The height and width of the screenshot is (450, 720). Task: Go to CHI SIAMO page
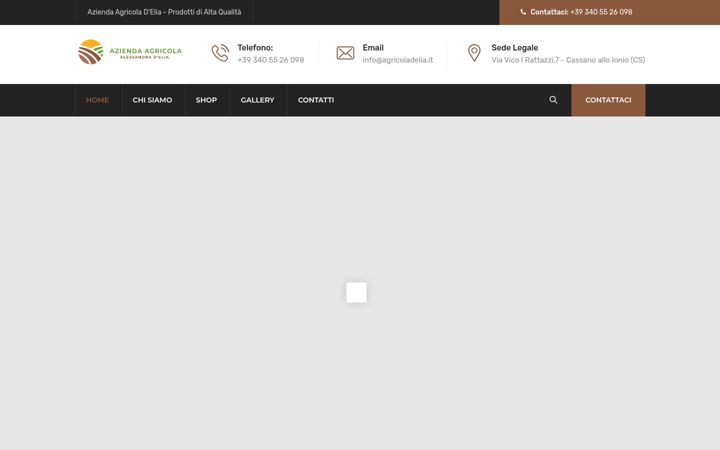(x=152, y=100)
